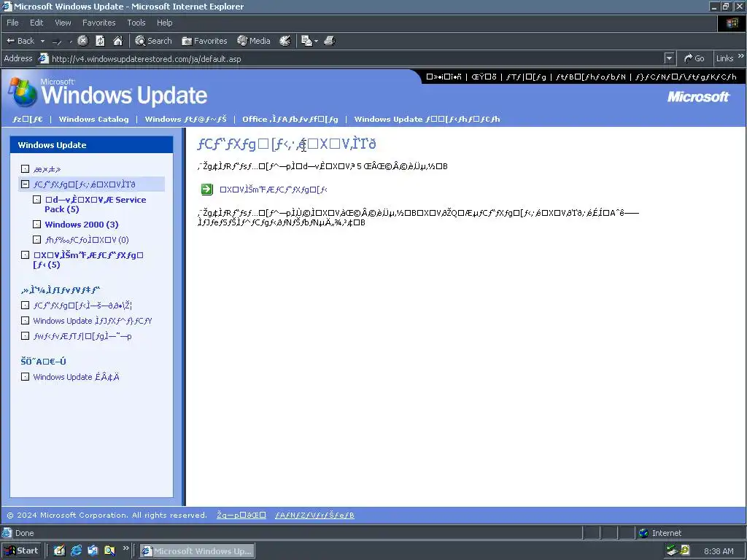Click the Stop loading icon

click(x=83, y=41)
